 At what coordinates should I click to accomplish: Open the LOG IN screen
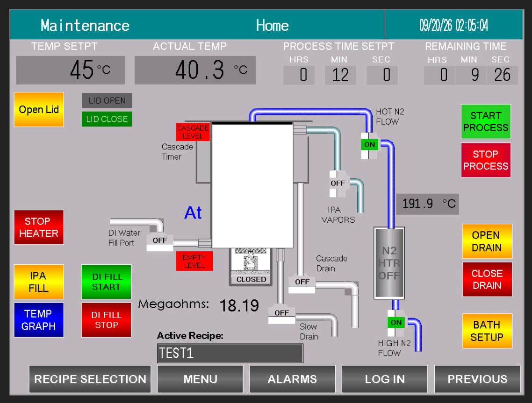point(385,379)
